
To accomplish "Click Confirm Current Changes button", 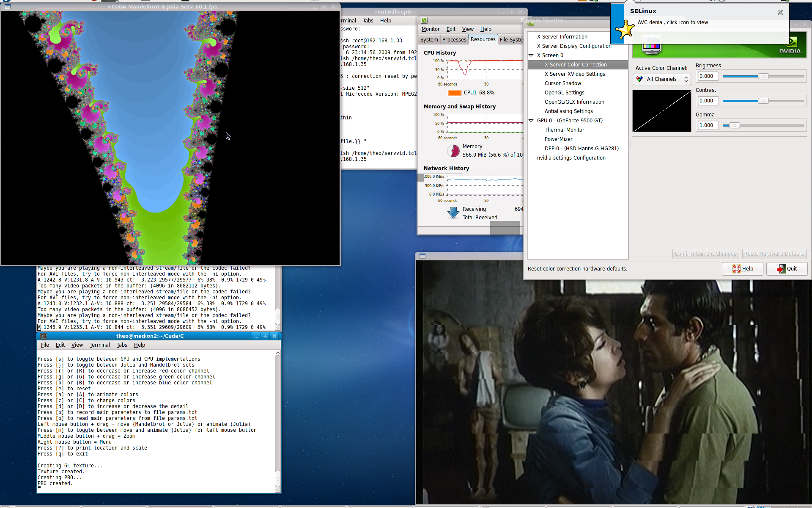I will 705,254.
